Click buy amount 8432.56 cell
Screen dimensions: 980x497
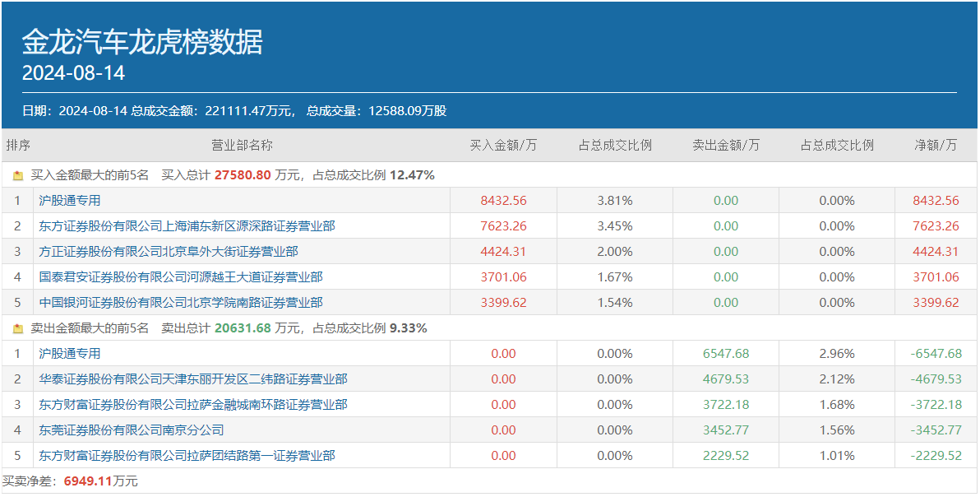click(x=503, y=200)
